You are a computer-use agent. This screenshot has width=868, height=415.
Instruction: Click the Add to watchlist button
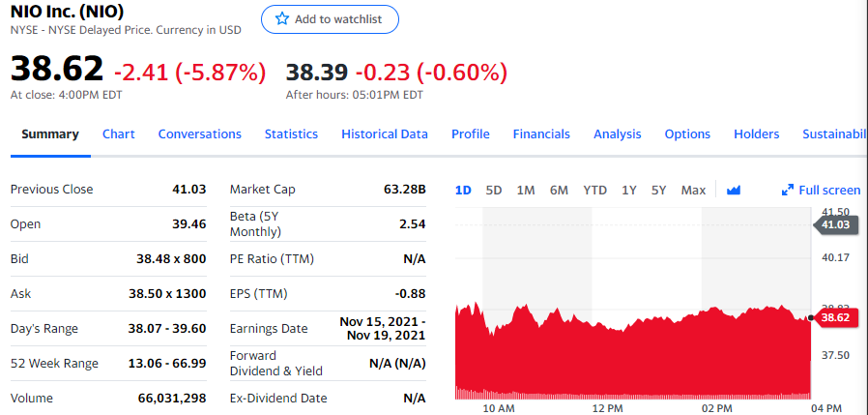pyautogui.click(x=330, y=19)
